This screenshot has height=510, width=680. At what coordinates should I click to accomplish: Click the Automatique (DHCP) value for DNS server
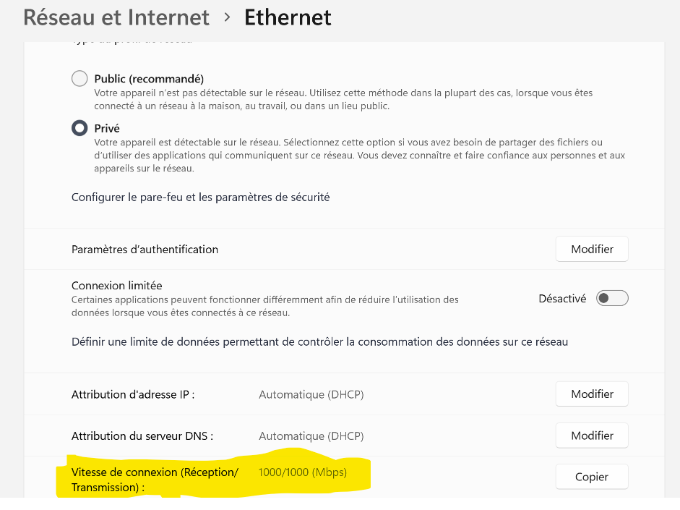coord(311,436)
